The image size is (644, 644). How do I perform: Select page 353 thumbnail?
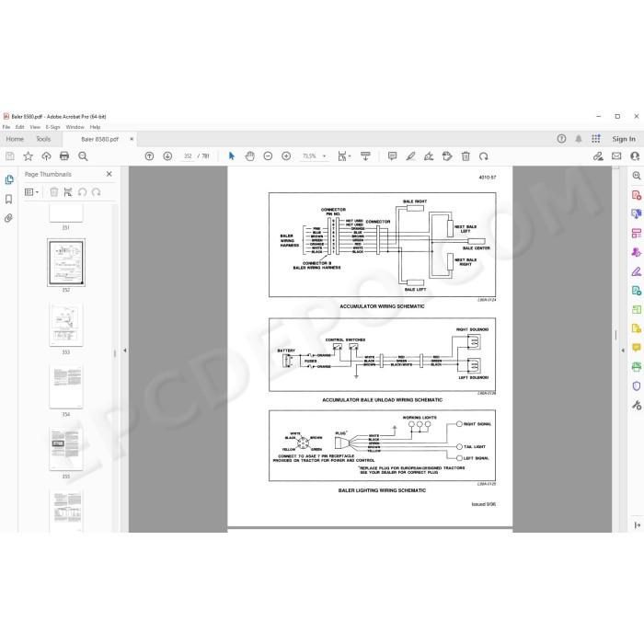click(65, 325)
